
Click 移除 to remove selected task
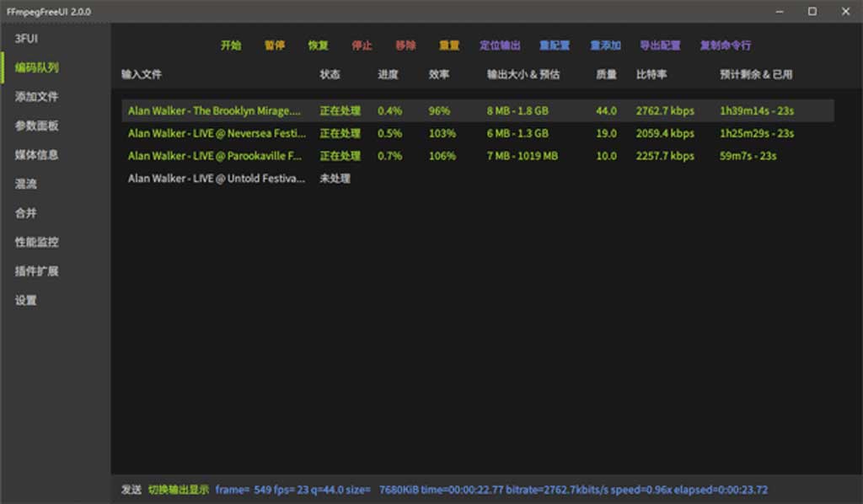pyautogui.click(x=405, y=46)
